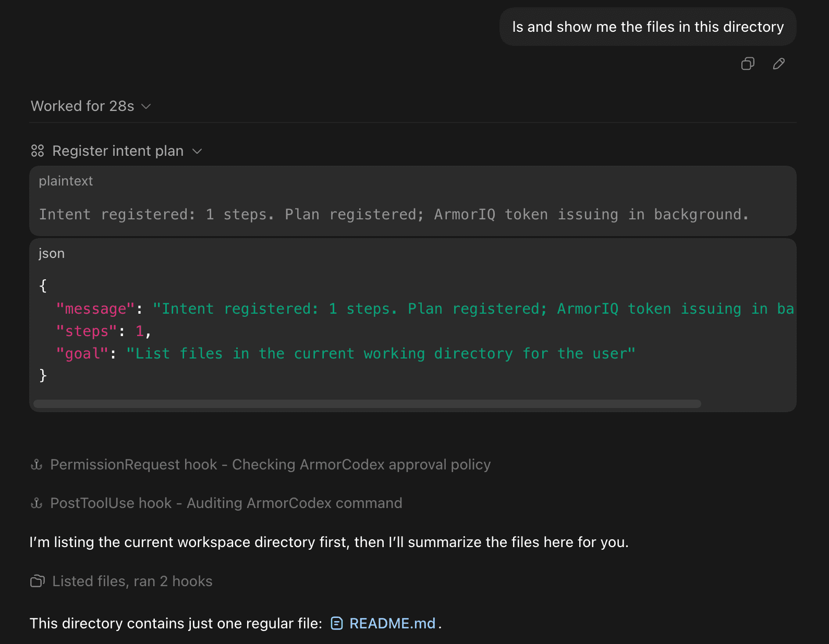829x644 pixels.
Task: Expand the Worked for 28s chevron
Action: 147,106
